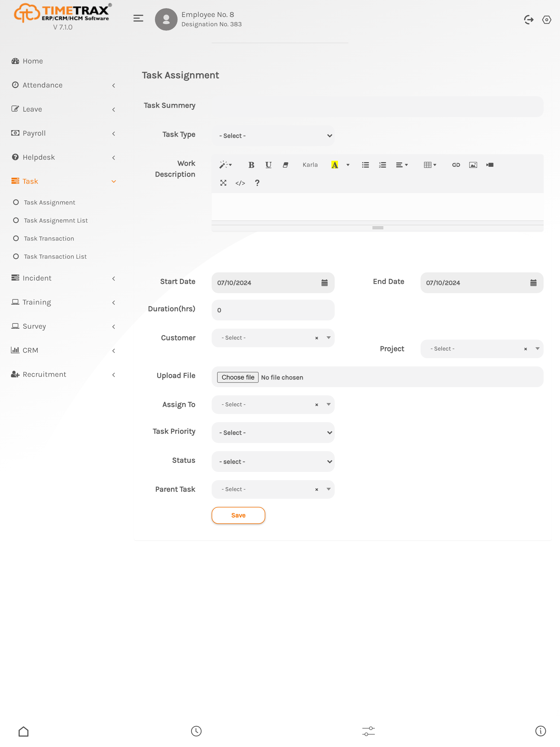The image size is (560, 747).
Task: Clear the Customer selection with the x
Action: (x=316, y=338)
